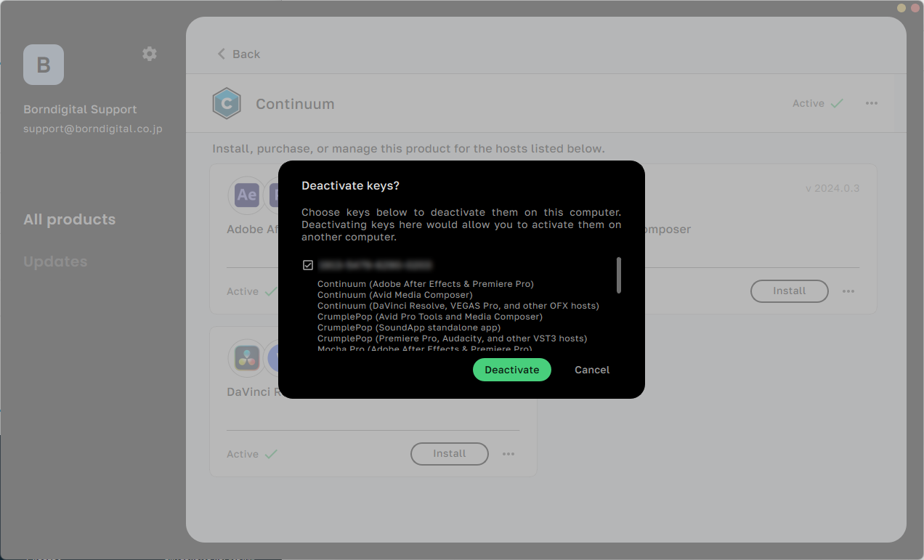Select Continuum (Avid Media Composer) entry
Image resolution: width=924 pixels, height=560 pixels.
395,295
